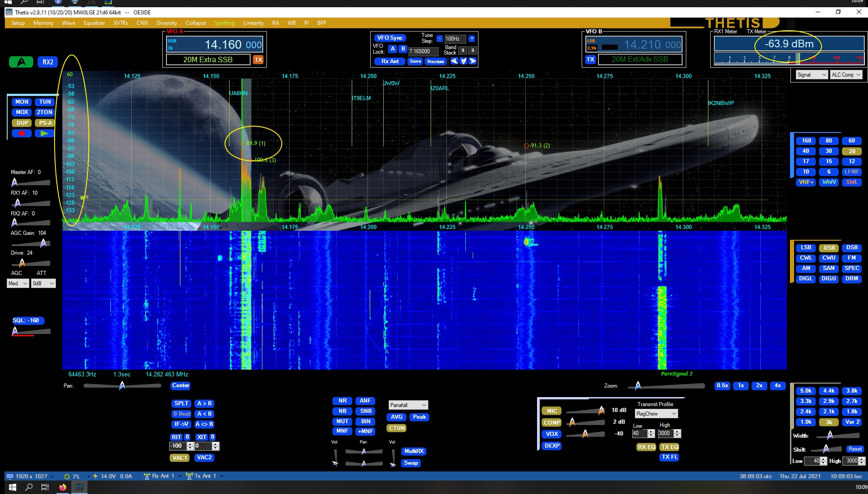Click the blue TX icon under VFO B
Viewport: 868px width, 494px height.
click(x=590, y=59)
